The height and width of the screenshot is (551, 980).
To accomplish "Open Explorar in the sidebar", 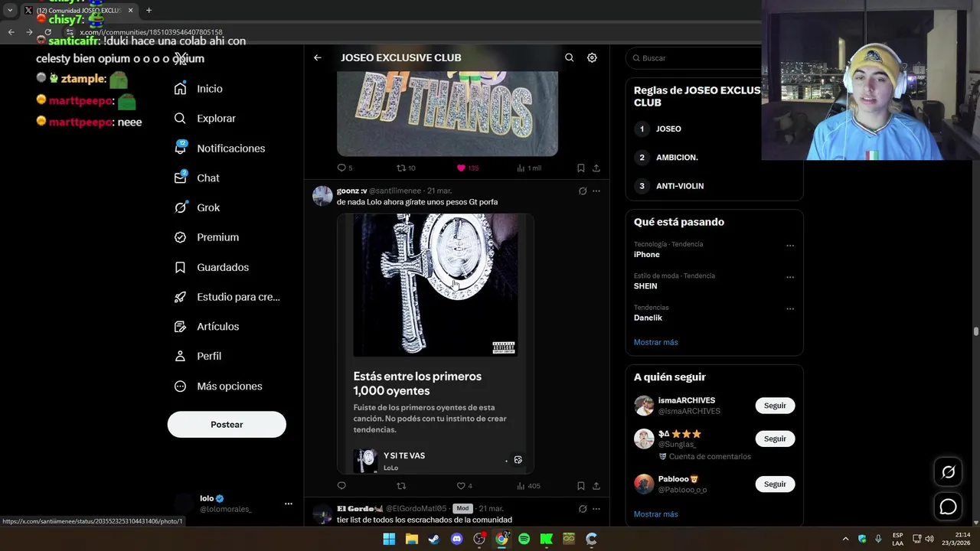I will click(205, 119).
